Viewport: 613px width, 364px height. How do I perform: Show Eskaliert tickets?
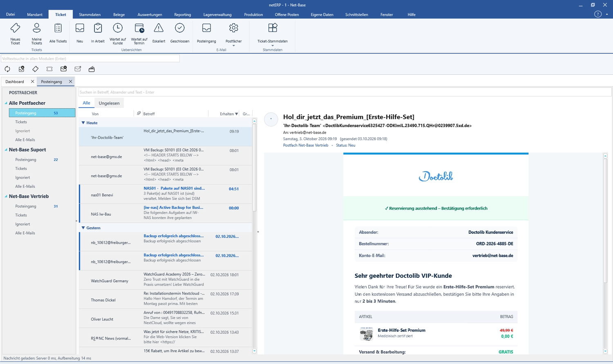coord(159,33)
